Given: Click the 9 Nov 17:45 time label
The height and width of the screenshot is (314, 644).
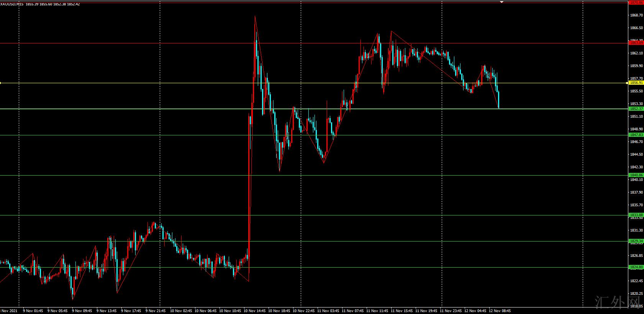Looking at the screenshot, I should pyautogui.click(x=131, y=311).
